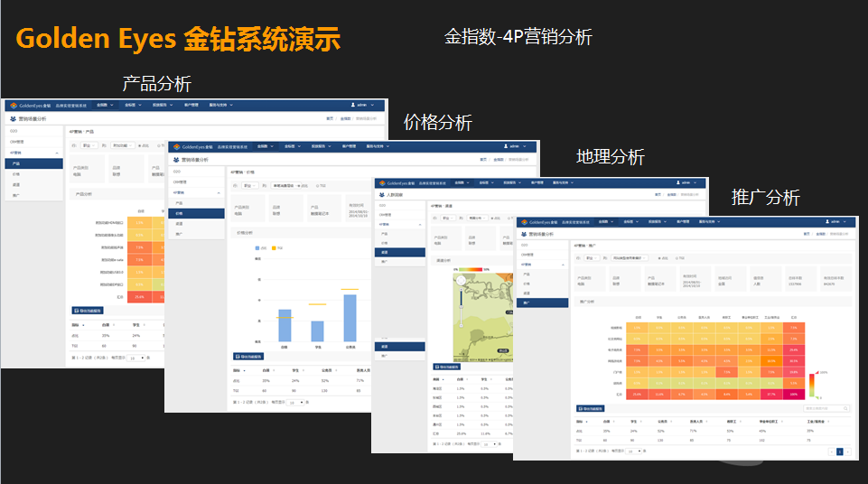Select 推广 sidebar item in 推广分析 window
868x484 pixels.
[x=543, y=302]
